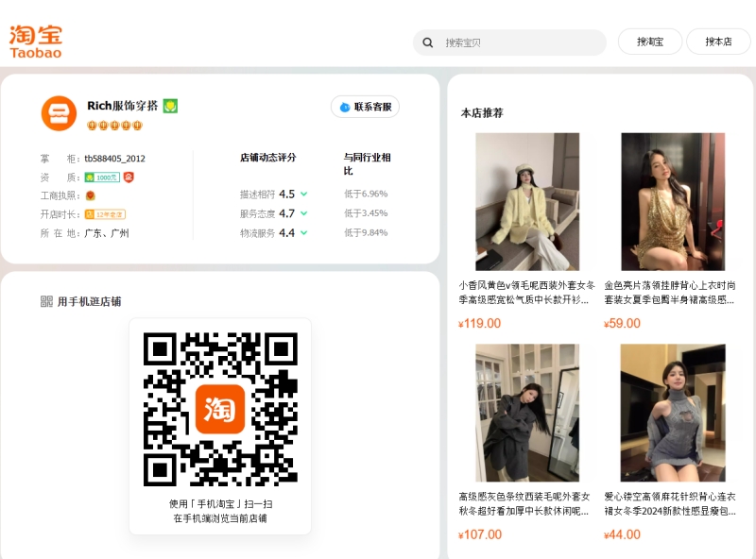Open the orange shop avatar icon

[x=59, y=113]
